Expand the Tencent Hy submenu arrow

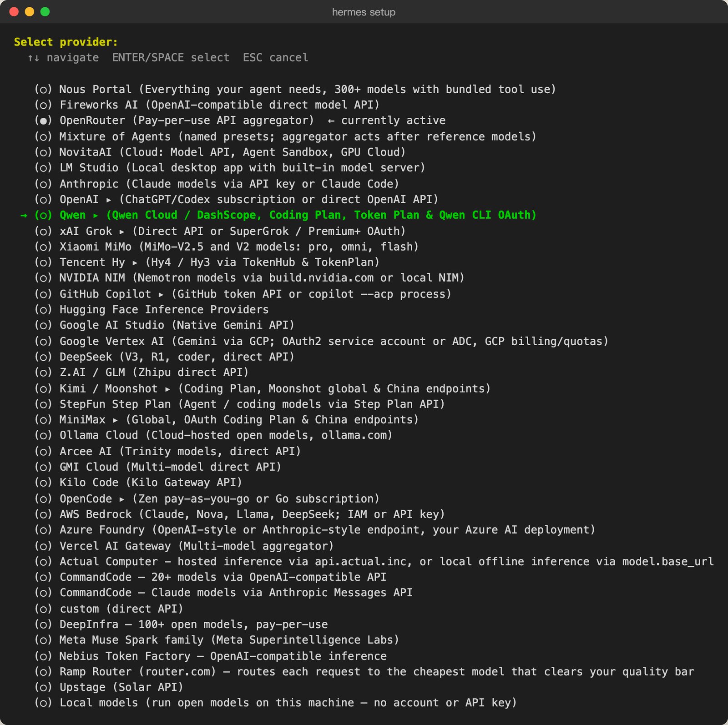(x=135, y=262)
